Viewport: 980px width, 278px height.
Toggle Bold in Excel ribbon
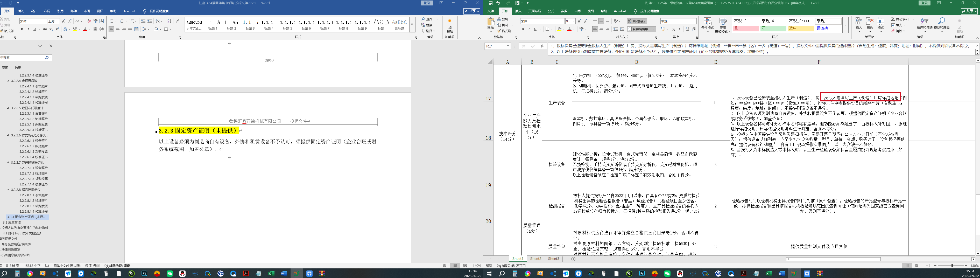coord(523,29)
